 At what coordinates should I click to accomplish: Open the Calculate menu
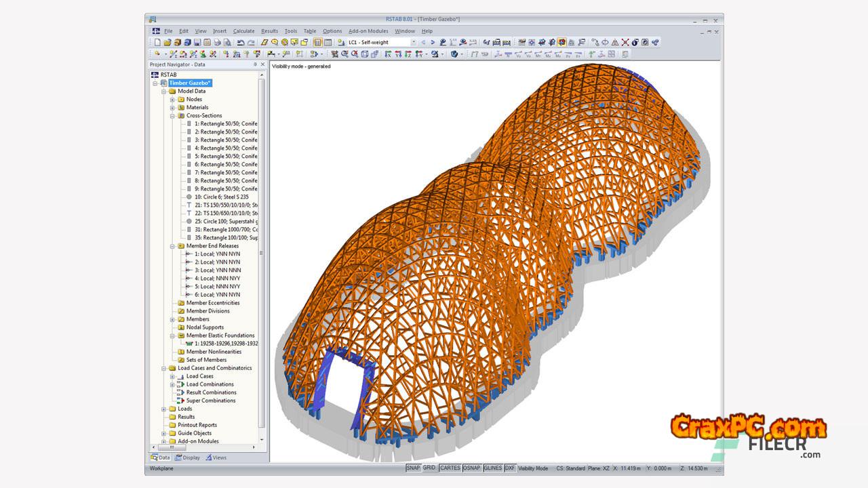click(x=243, y=31)
